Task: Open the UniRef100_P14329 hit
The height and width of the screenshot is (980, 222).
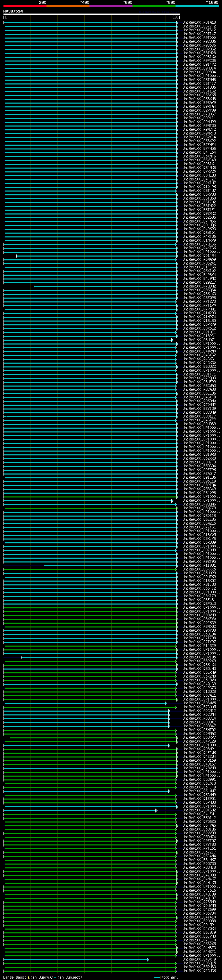Action: click(x=199, y=646)
